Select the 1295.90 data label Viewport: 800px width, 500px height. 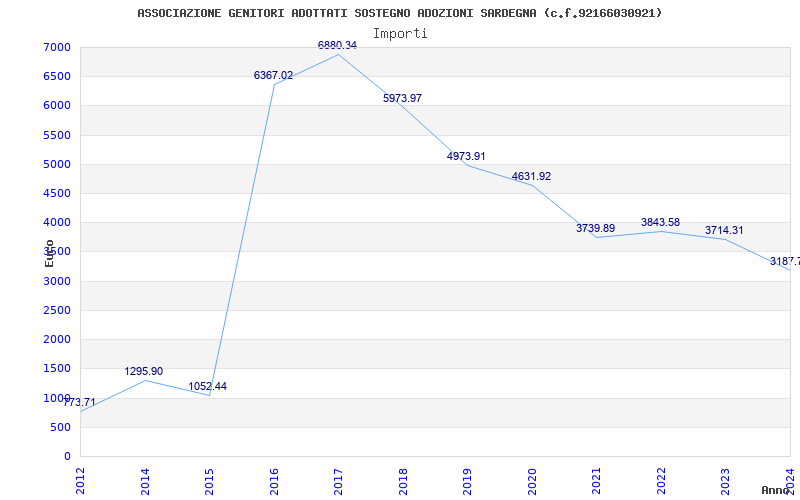point(144,371)
